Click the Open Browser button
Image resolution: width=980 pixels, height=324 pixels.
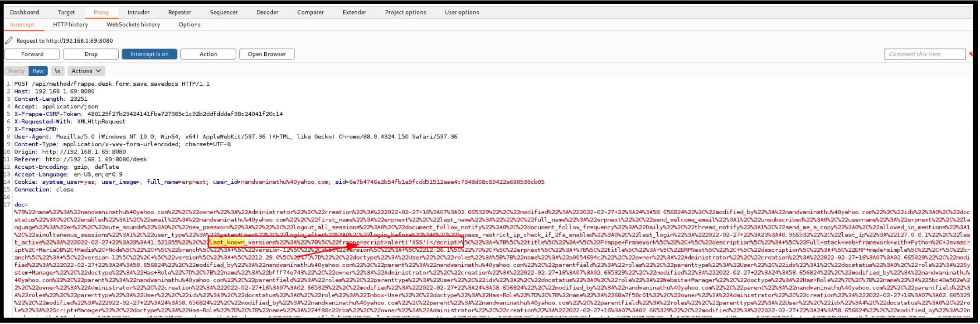tap(267, 54)
